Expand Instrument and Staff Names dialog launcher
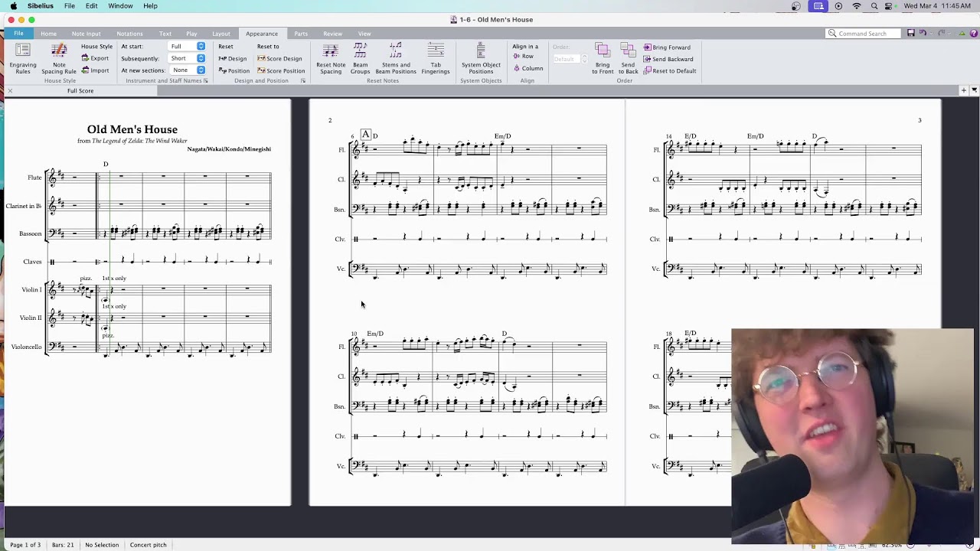The image size is (980, 551). pyautogui.click(x=206, y=81)
